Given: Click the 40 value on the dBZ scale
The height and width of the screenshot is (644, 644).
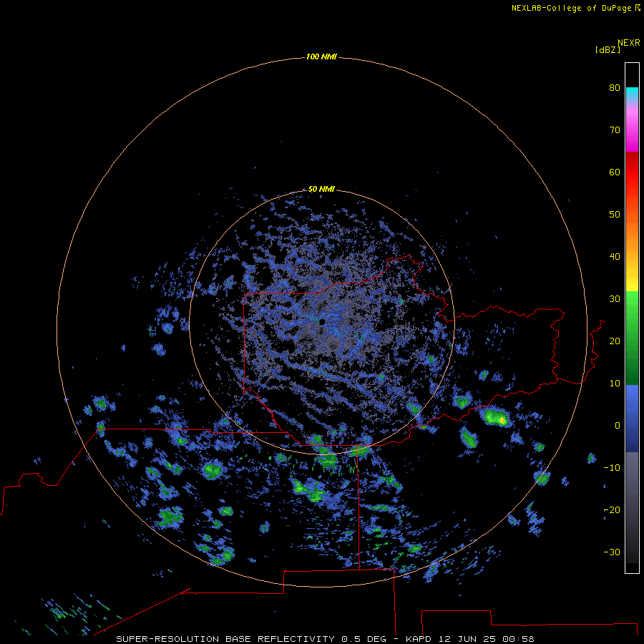Looking at the screenshot, I should point(615,256).
